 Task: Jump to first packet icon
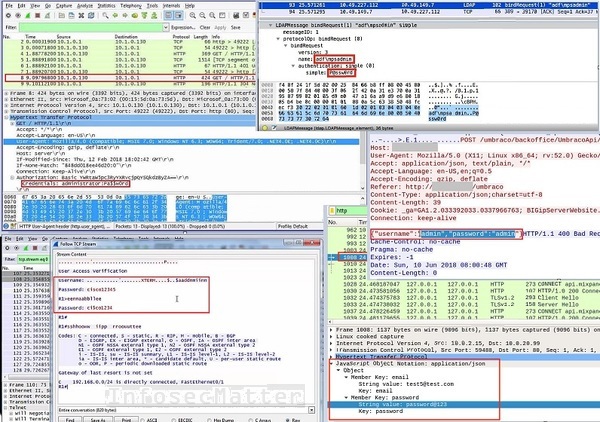(x=144, y=15)
